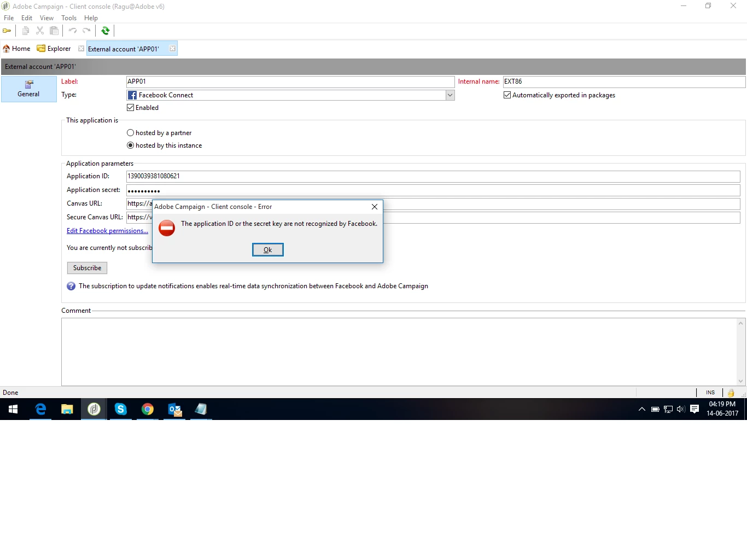Viewport: 747px width, 560px height.
Task: Click the redo arrow icon
Action: pos(86,31)
